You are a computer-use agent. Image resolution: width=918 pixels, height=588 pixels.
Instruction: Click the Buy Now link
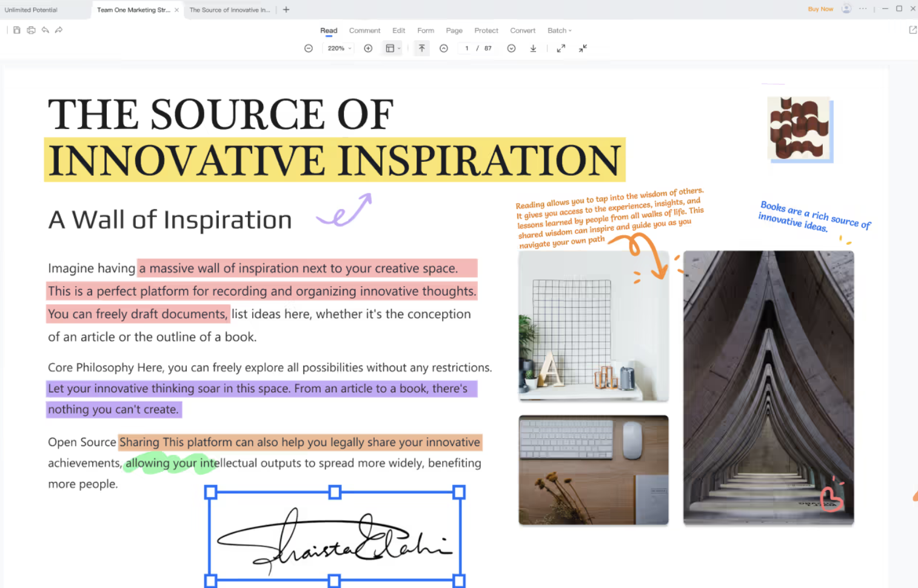click(820, 9)
